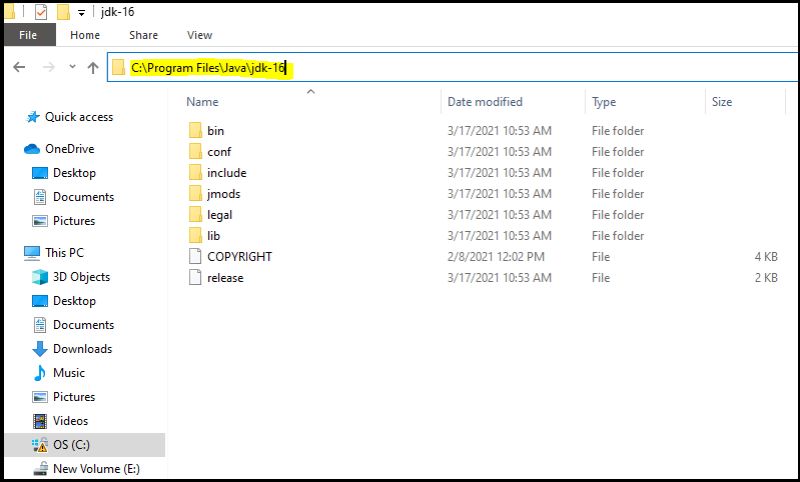Open the Quick Access Toolbar customize dropdown arrow
The image size is (800, 482).
(81, 13)
